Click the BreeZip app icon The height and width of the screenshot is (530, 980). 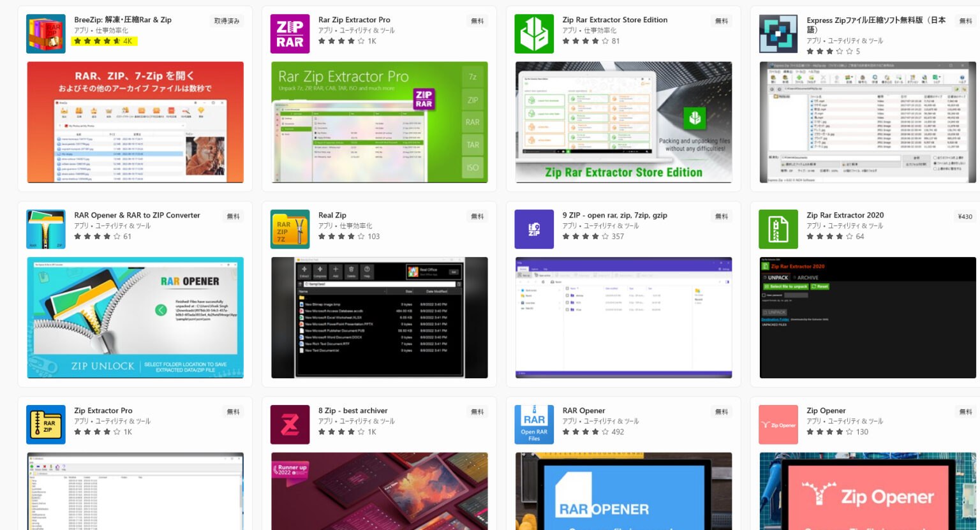pyautogui.click(x=45, y=34)
